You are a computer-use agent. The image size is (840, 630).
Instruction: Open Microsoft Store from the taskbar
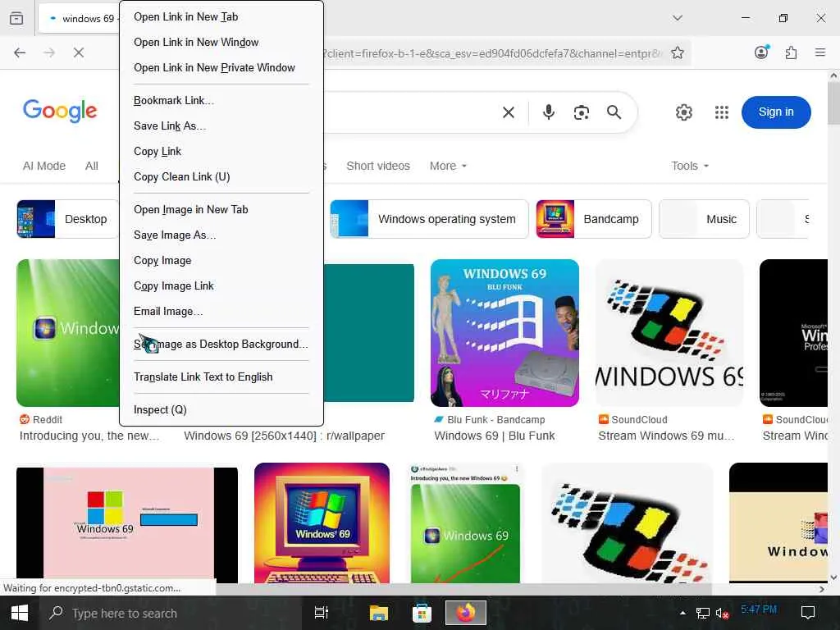tap(422, 613)
